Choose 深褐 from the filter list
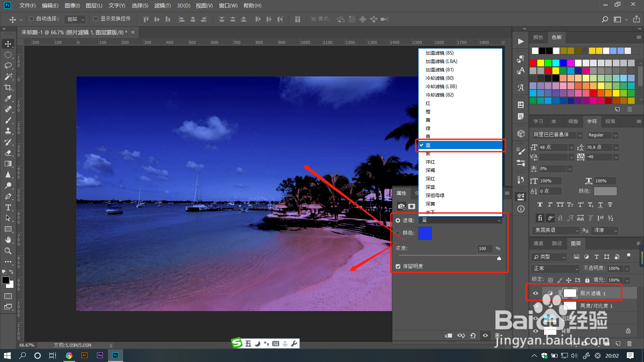Screen dimensions: 644x362 pos(430,170)
